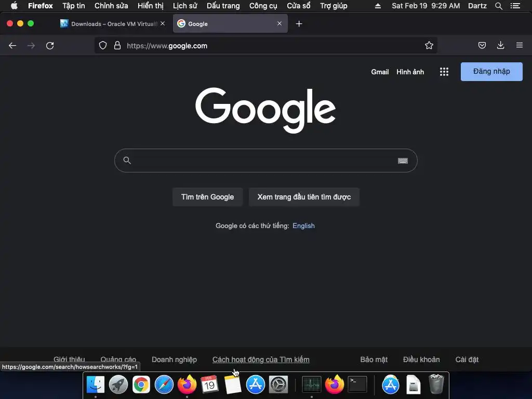Bookmark this page with the star
This screenshot has width=532, height=399.
[429, 46]
